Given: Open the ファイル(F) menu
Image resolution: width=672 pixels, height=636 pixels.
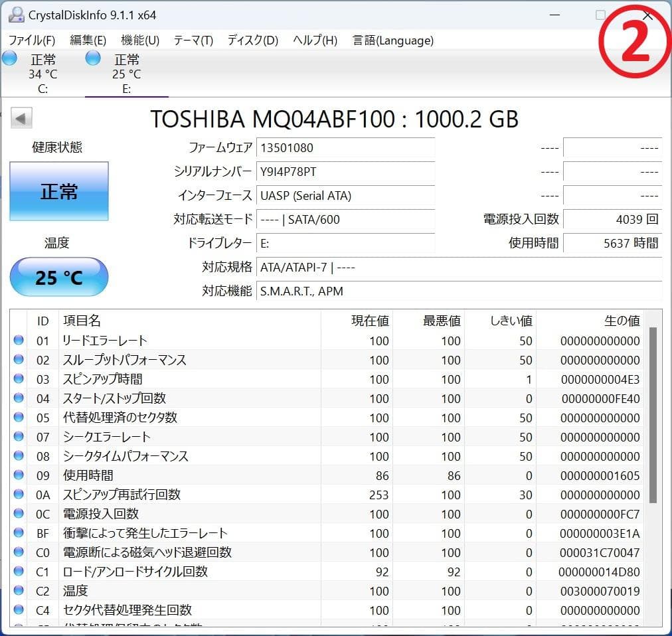Looking at the screenshot, I should (31, 40).
